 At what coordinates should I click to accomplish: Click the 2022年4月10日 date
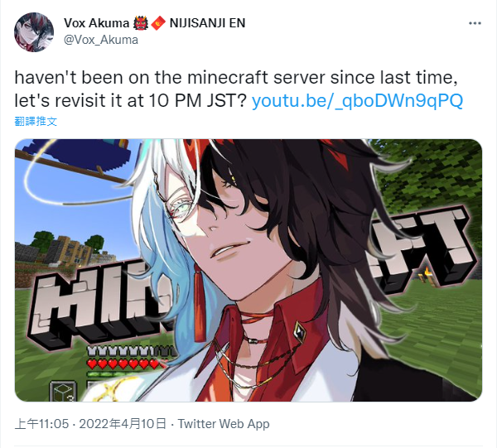coord(123,424)
